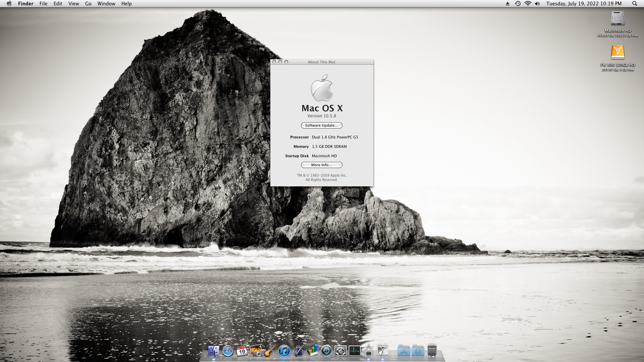Open System Preferences gear icon in Dock
Viewport: 644px width, 362px height.
pyautogui.click(x=340, y=351)
